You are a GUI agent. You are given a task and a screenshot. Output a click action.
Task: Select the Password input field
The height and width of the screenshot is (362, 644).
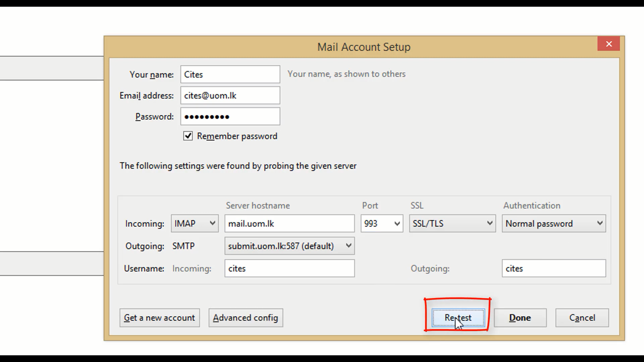[230, 117]
